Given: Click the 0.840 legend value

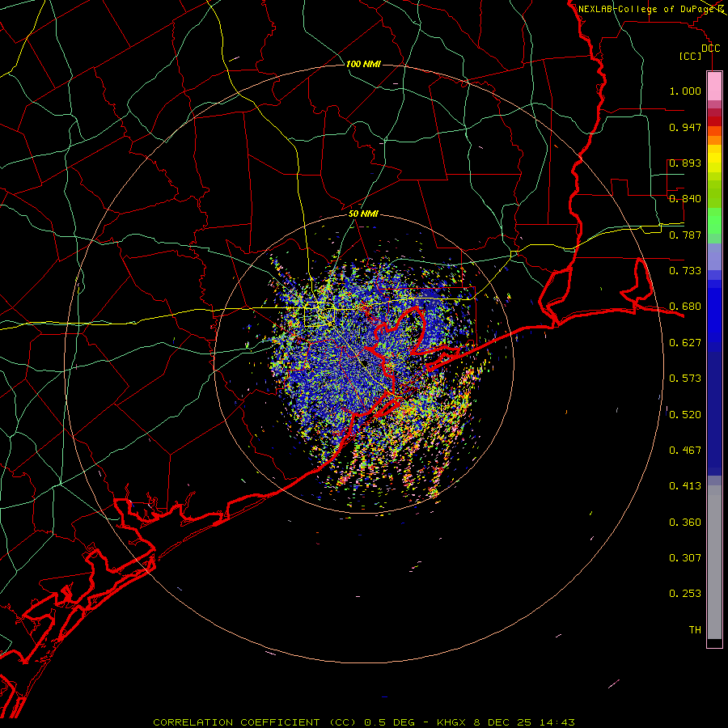Looking at the screenshot, I should (x=685, y=199).
